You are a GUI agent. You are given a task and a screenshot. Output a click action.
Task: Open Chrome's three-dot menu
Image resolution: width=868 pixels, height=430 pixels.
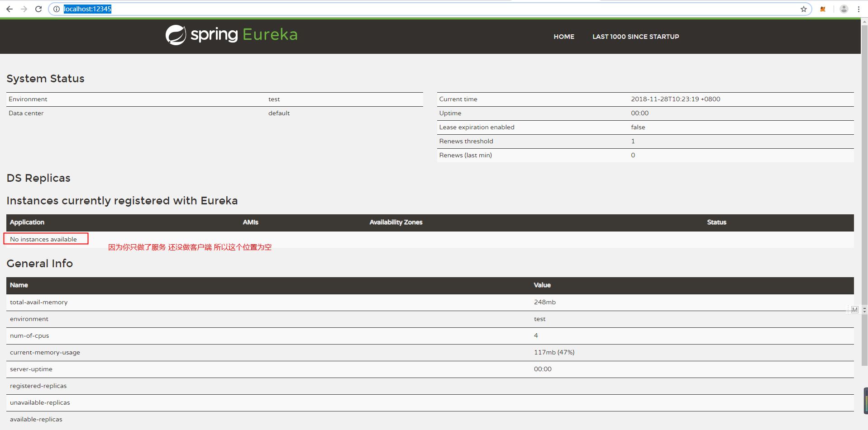click(858, 9)
